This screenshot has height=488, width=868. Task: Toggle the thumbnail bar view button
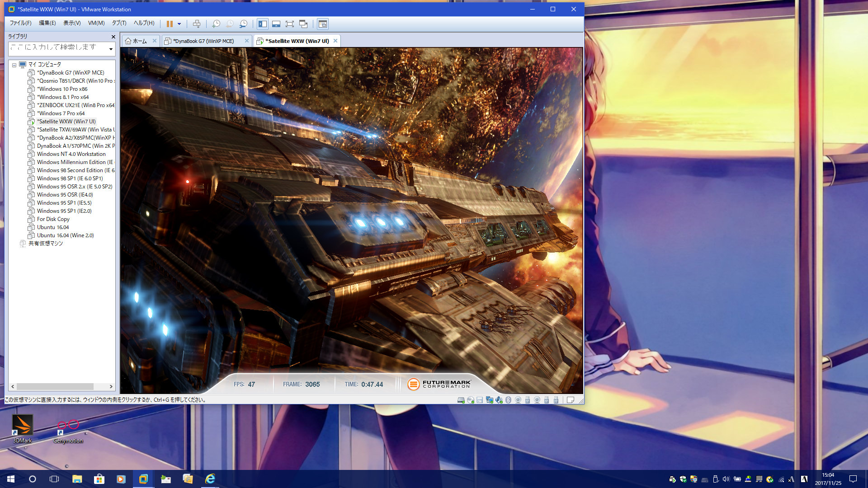click(x=276, y=24)
